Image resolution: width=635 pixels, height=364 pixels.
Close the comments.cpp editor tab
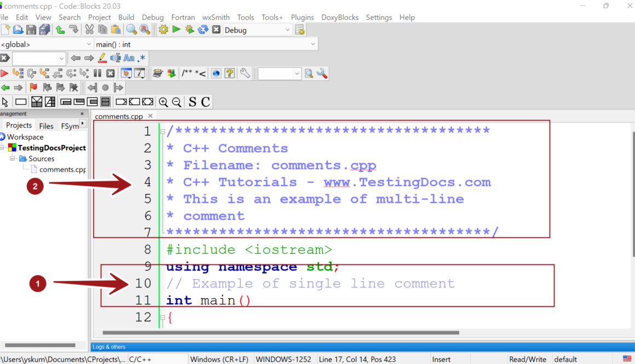click(x=151, y=116)
